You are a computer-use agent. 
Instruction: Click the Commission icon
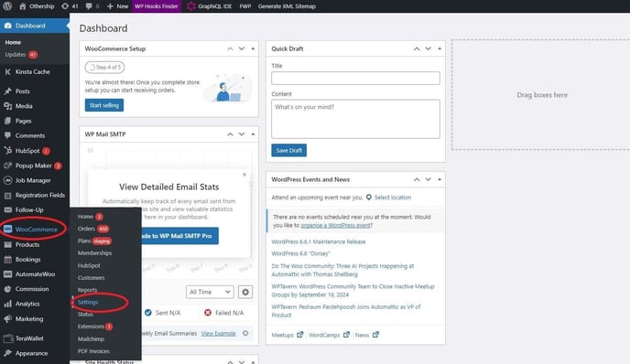pyautogui.click(x=7, y=289)
